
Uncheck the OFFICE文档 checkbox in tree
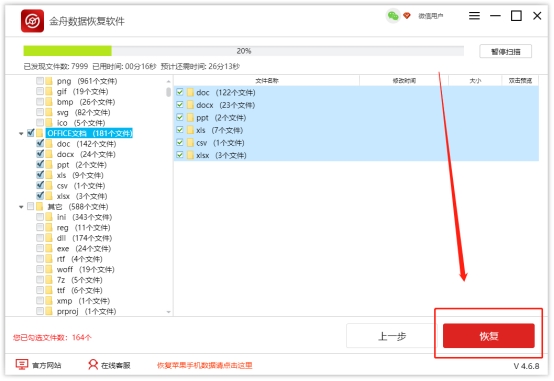tap(31, 133)
